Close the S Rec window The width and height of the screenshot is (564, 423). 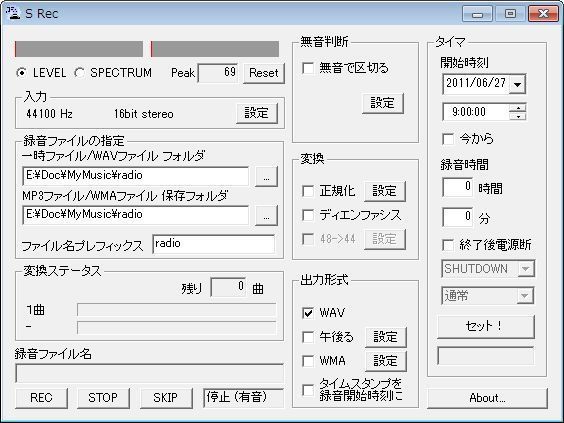tap(543, 14)
